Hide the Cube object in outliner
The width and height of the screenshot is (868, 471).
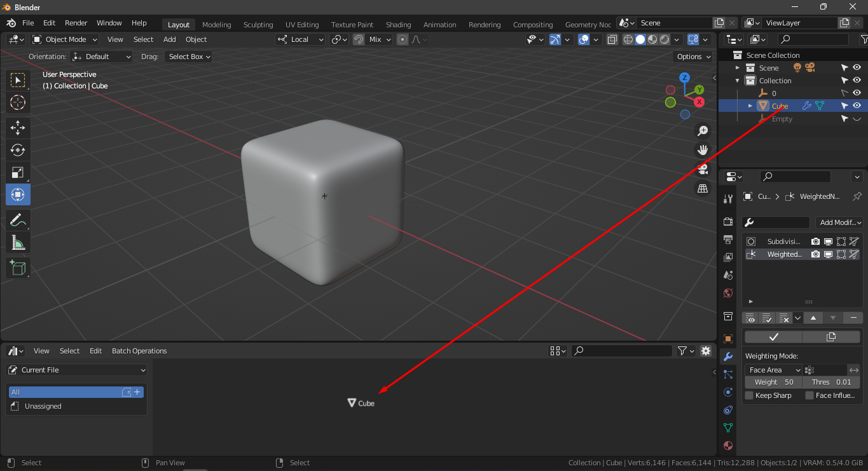[x=857, y=106]
